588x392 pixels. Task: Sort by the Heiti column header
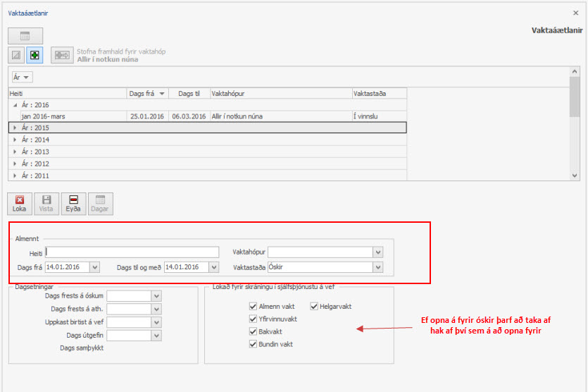pos(68,94)
